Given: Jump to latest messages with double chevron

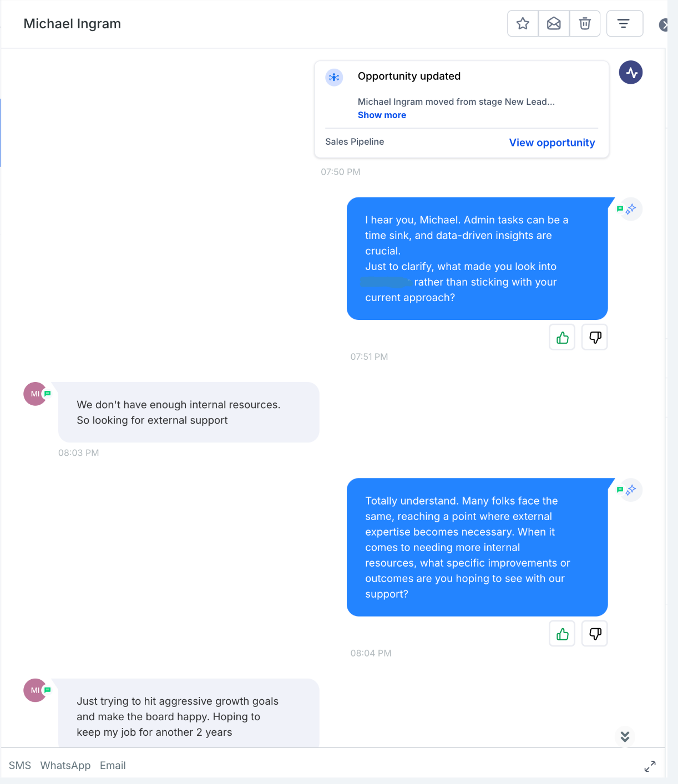Looking at the screenshot, I should click(625, 736).
